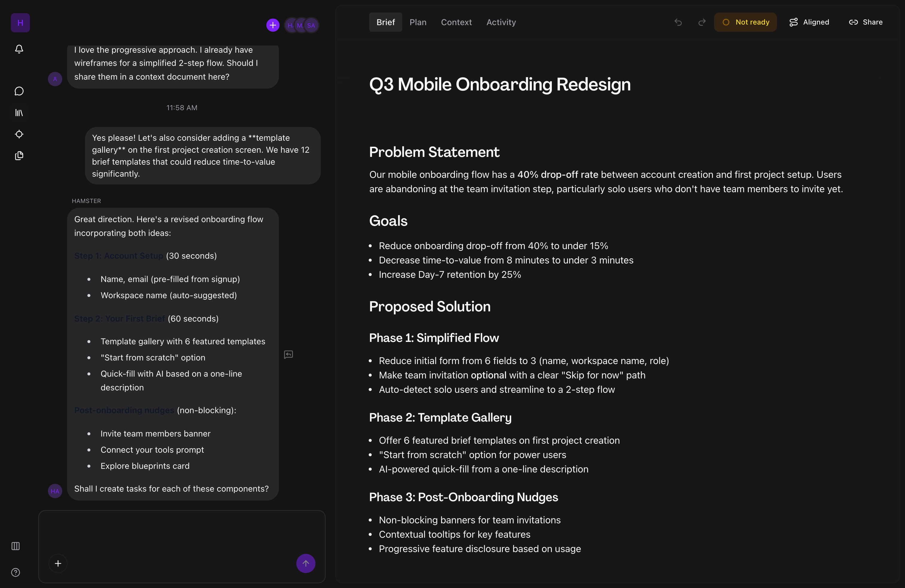Select the library icon in the left sidebar
This screenshot has height=588, width=905.
(19, 112)
